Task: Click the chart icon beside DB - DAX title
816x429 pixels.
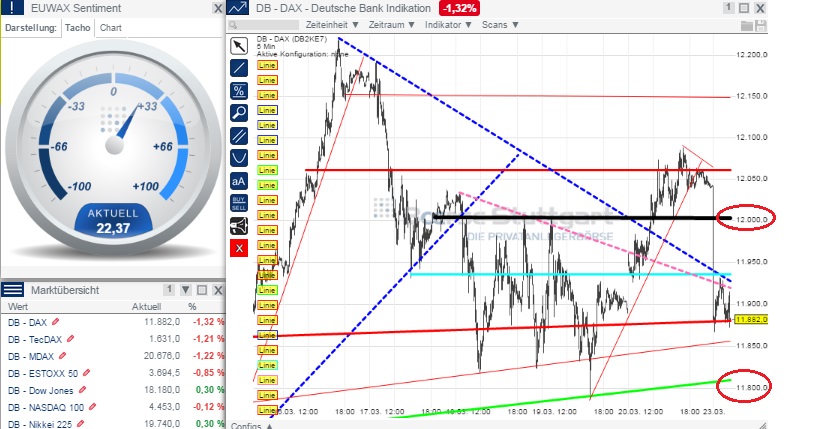Action: point(238,8)
